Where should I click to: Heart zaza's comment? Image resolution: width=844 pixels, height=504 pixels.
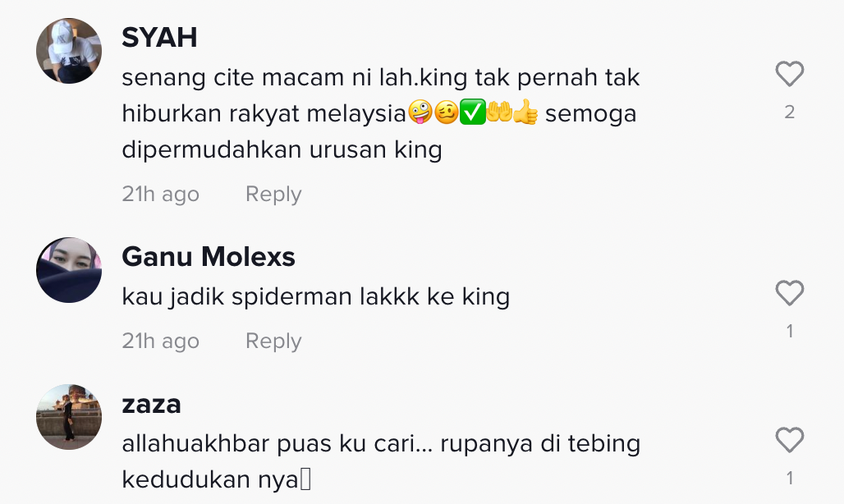(789, 441)
